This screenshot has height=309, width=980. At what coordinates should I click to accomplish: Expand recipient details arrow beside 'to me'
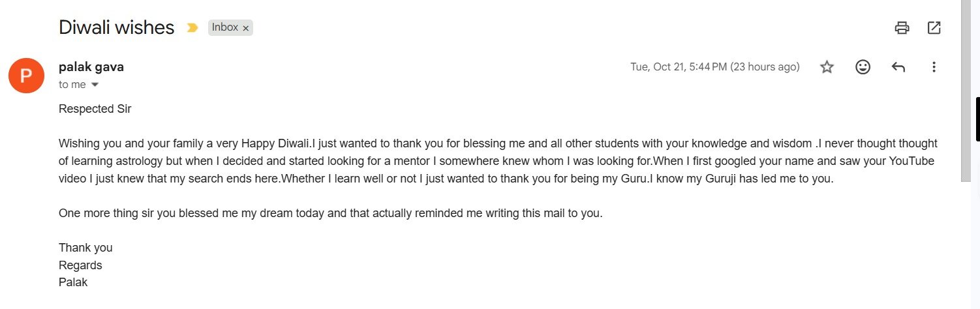[95, 85]
